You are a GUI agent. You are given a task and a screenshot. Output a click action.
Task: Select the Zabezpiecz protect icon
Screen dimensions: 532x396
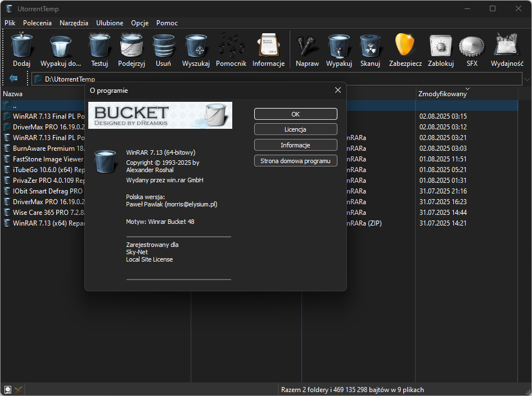405,45
